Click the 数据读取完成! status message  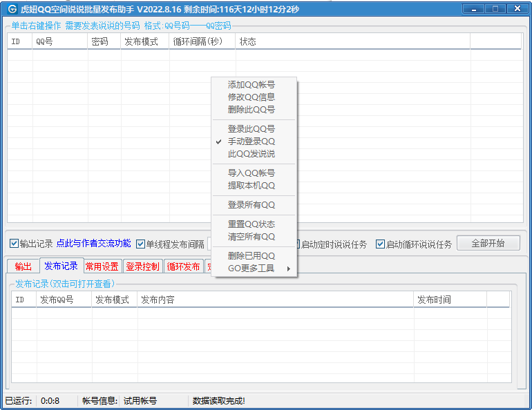click(x=219, y=401)
